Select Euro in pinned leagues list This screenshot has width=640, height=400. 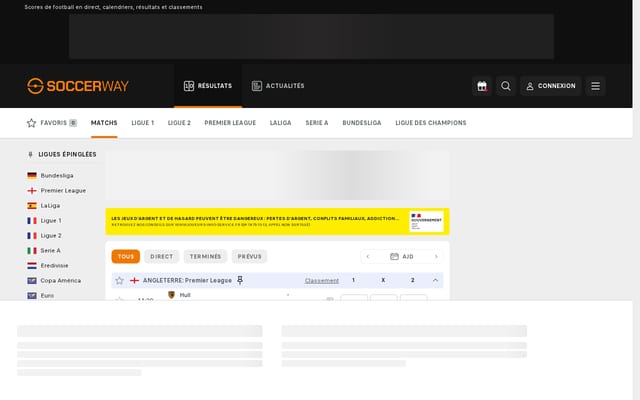click(47, 296)
